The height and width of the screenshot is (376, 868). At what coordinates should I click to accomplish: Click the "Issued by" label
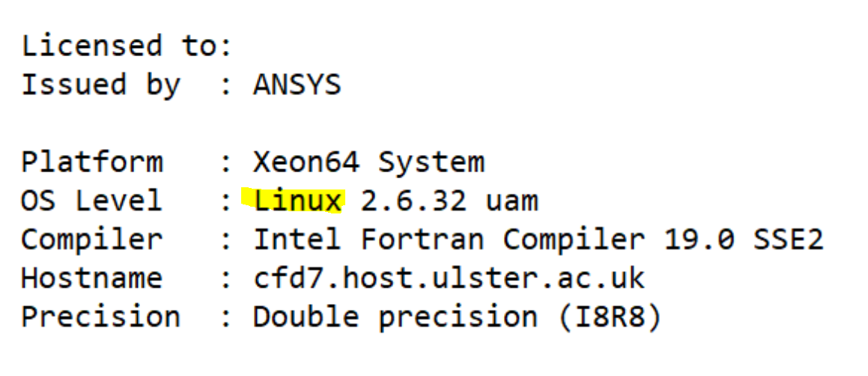tap(100, 85)
